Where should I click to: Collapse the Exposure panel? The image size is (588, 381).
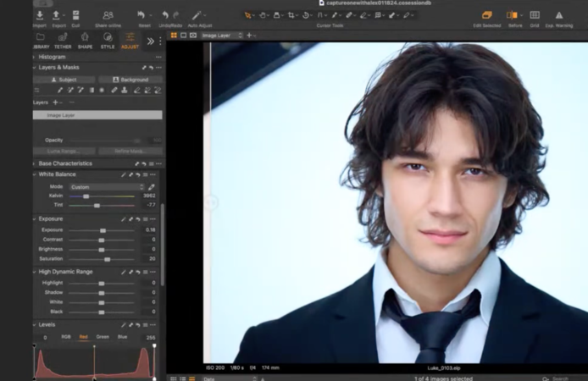point(35,218)
